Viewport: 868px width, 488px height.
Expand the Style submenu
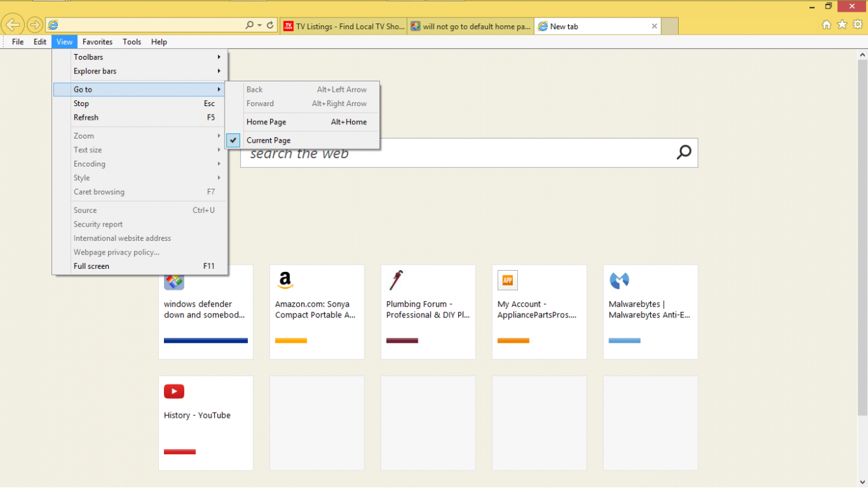click(x=140, y=178)
